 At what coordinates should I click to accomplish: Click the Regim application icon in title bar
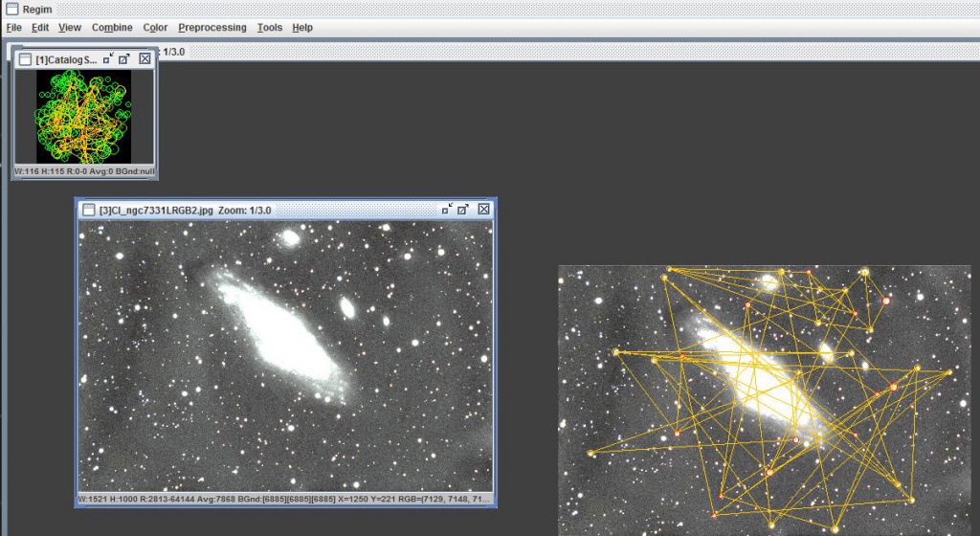[x=11, y=9]
